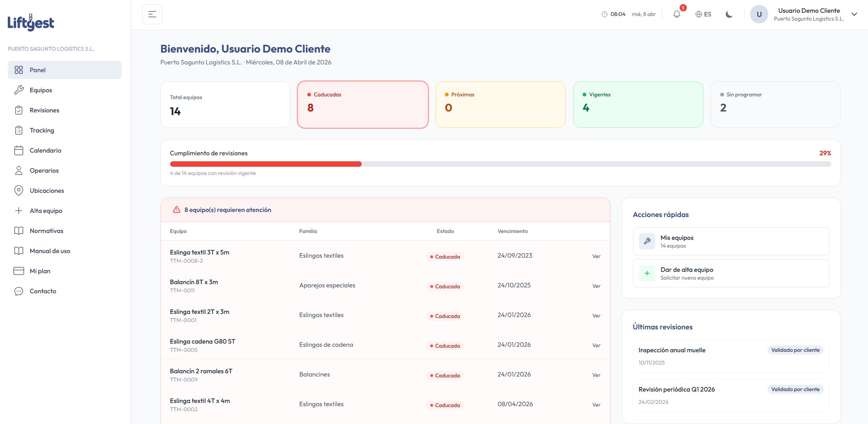This screenshot has height=424, width=868.
Task: Toggle dark mode with moon icon
Action: click(729, 14)
